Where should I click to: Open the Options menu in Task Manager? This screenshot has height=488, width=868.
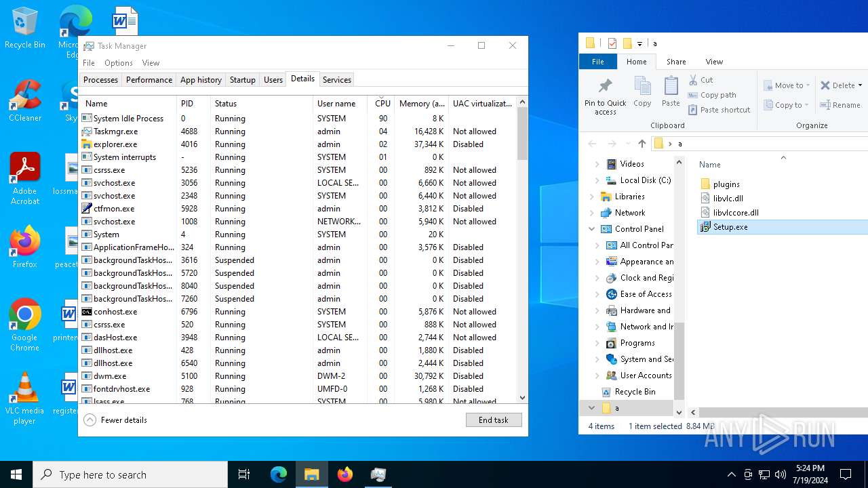[x=118, y=63]
